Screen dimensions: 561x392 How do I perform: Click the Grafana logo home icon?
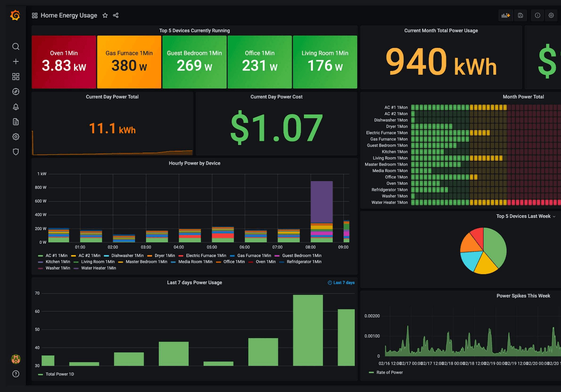pos(15,16)
